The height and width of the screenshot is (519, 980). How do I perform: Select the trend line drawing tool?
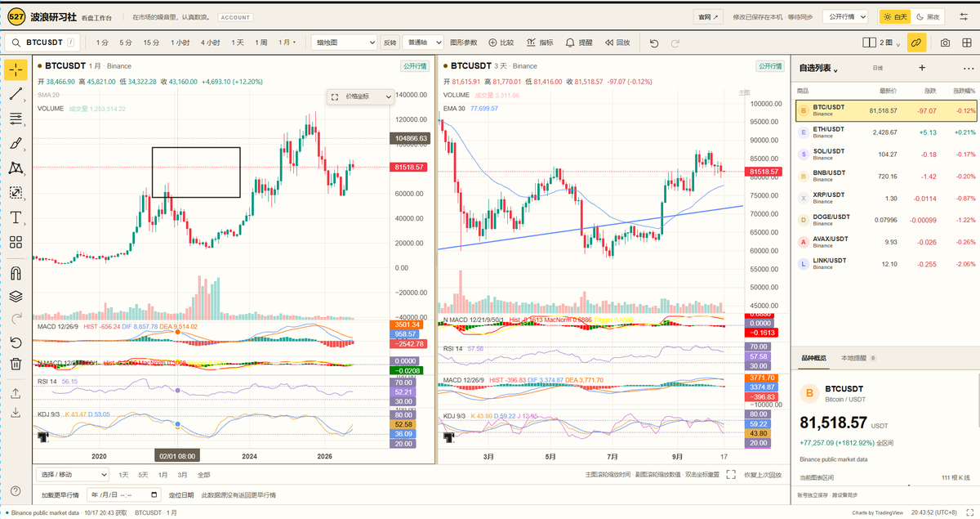coord(16,94)
